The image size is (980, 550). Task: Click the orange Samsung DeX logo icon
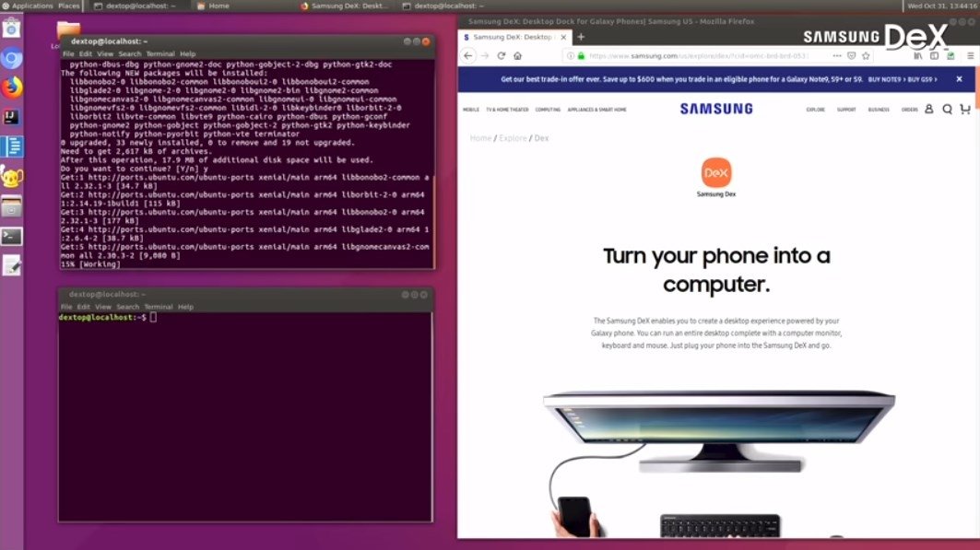coord(716,173)
